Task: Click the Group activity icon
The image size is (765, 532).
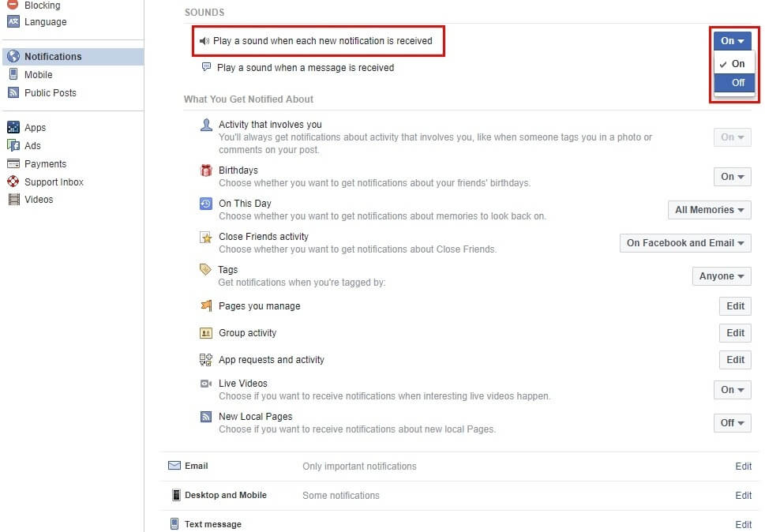Action: [206, 332]
